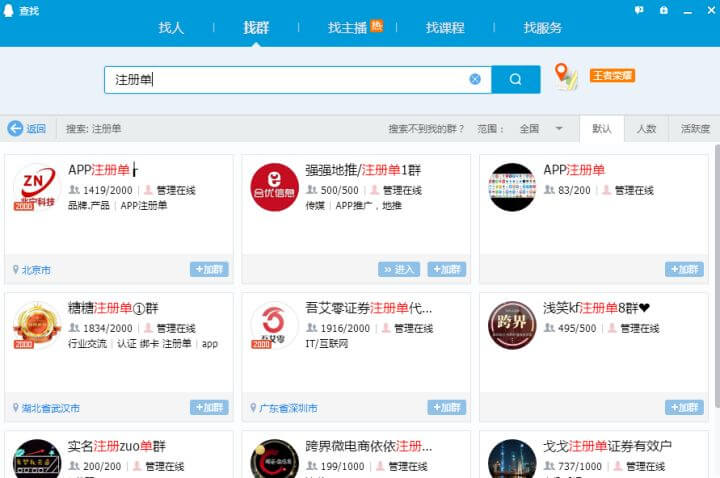
Task: Click the feedback icon in title bar
Action: coord(639,9)
